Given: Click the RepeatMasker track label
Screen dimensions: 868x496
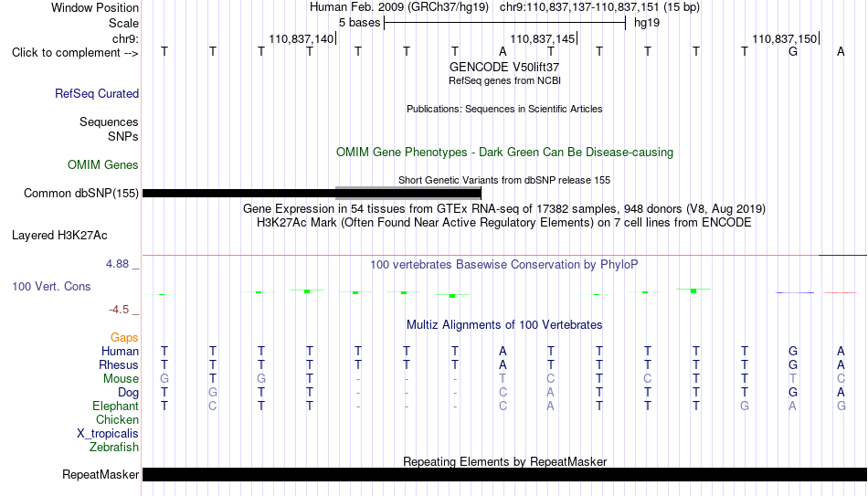Looking at the screenshot, I should pos(101,474).
